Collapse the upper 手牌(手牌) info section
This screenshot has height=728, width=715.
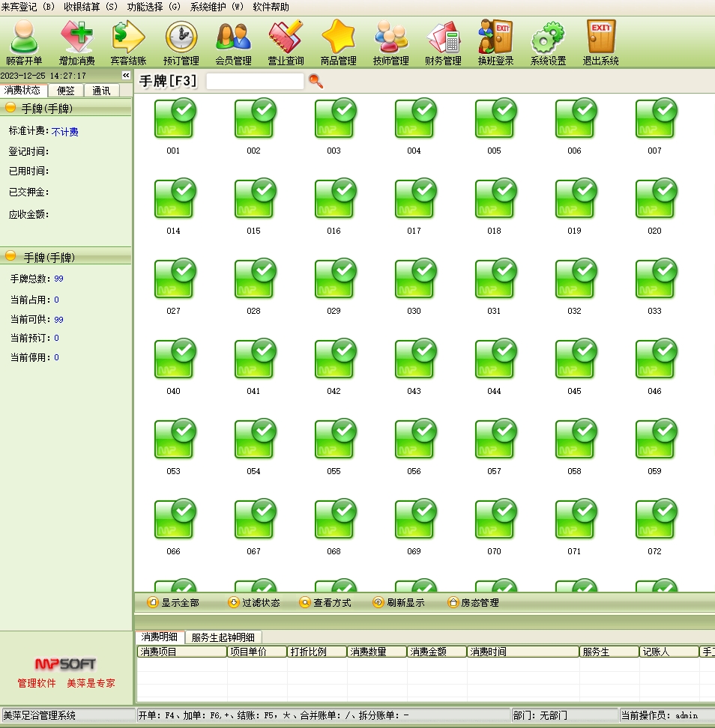point(10,109)
